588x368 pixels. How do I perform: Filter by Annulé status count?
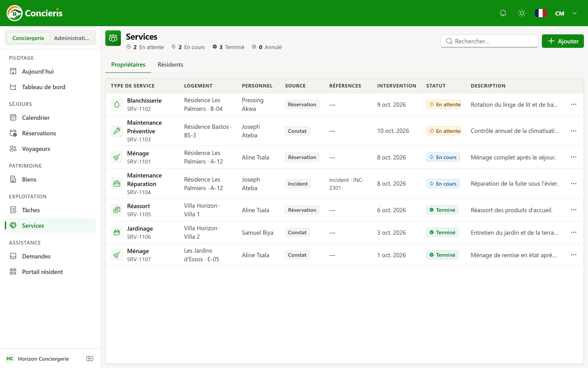click(x=267, y=47)
